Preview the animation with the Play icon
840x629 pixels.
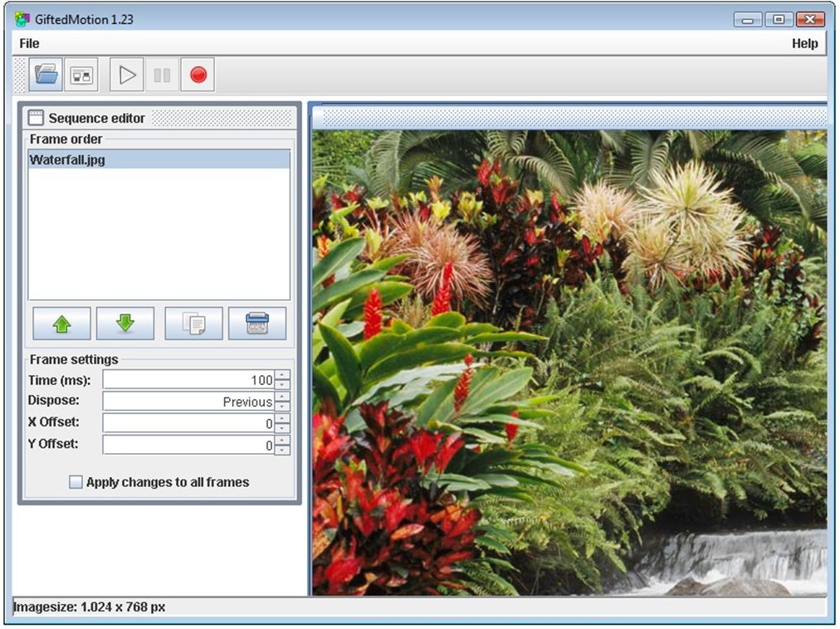[126, 74]
